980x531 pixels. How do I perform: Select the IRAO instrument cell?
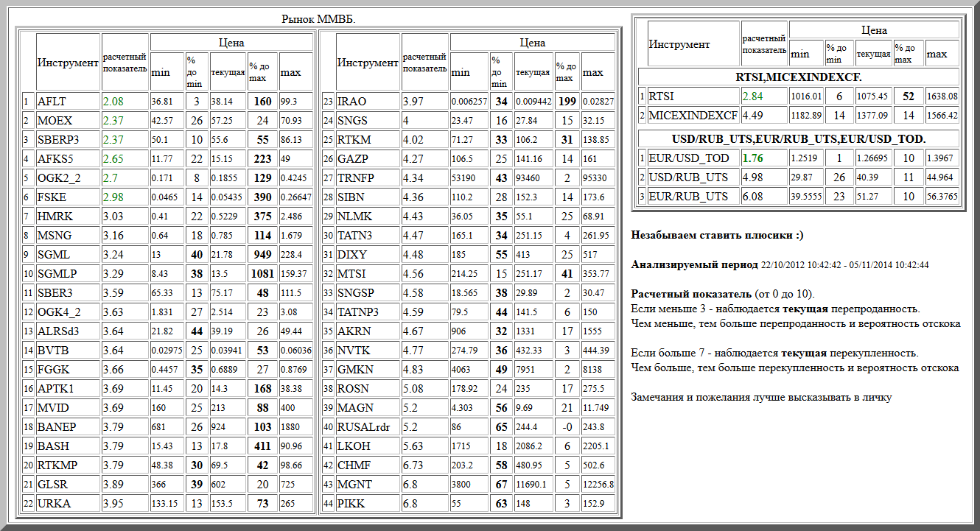[351, 102]
